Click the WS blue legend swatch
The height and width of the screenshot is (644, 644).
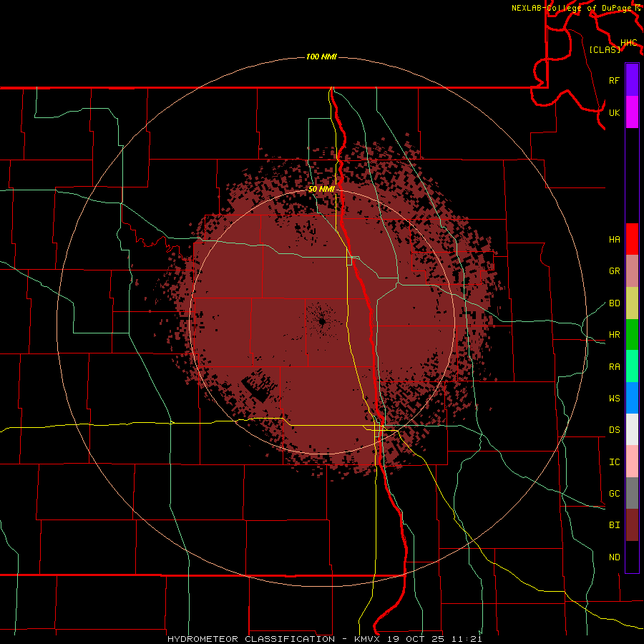(632, 398)
